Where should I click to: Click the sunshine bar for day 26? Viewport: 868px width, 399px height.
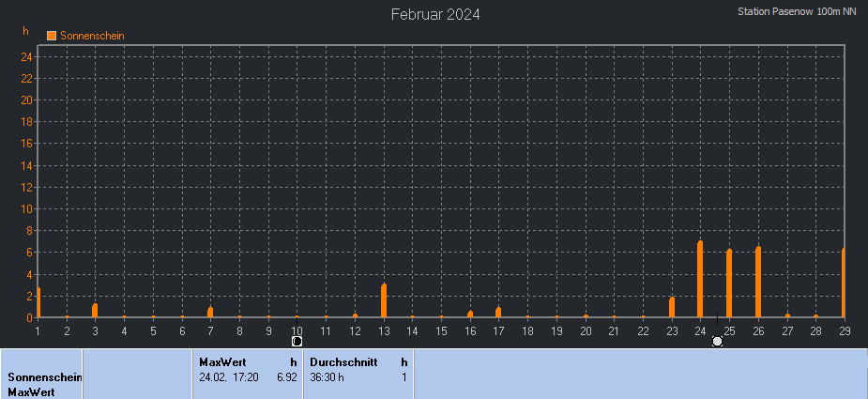758,282
